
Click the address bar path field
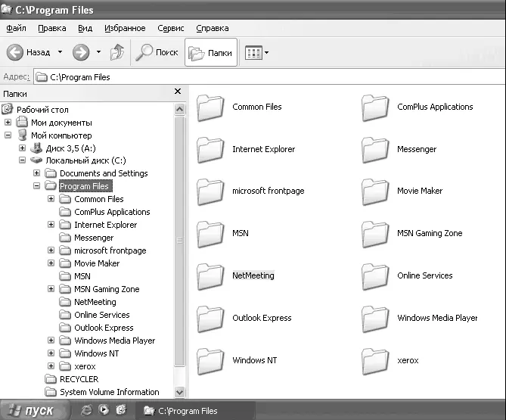(x=265, y=76)
